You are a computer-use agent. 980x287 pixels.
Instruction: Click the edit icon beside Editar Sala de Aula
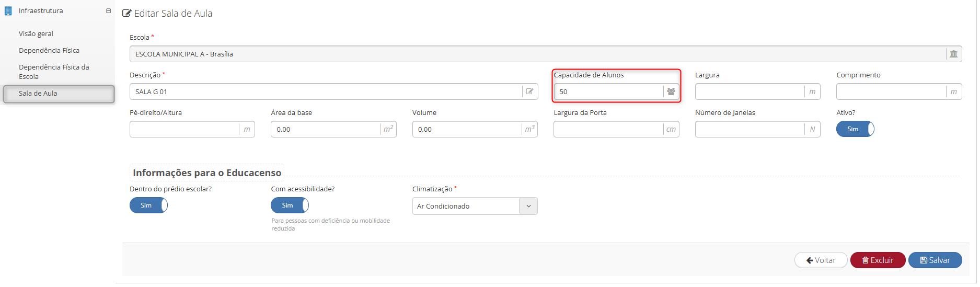pos(126,14)
